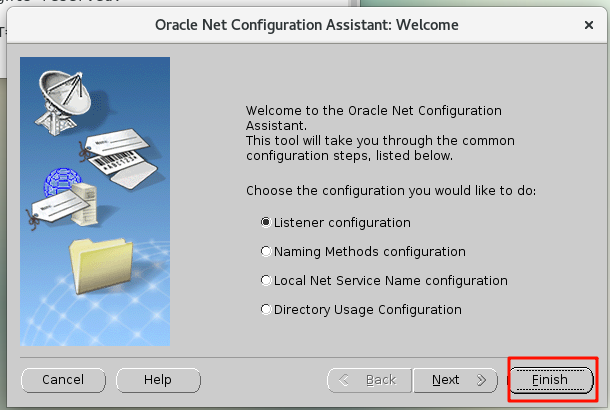610x410 pixels.
Task: Enable the Directory Usage Configuration option
Action: tap(265, 309)
